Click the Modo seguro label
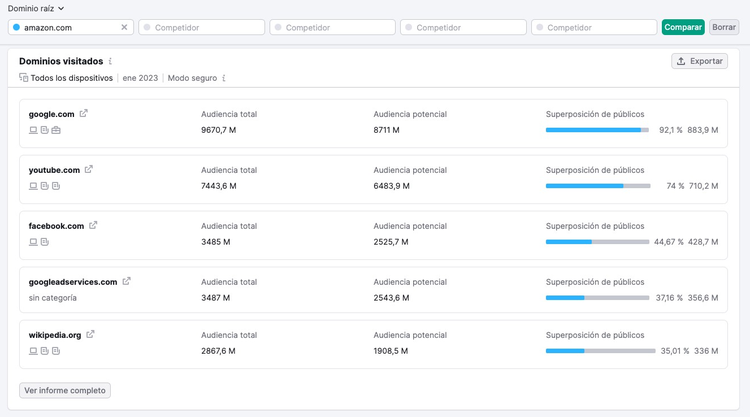The height and width of the screenshot is (417, 750). (x=192, y=78)
